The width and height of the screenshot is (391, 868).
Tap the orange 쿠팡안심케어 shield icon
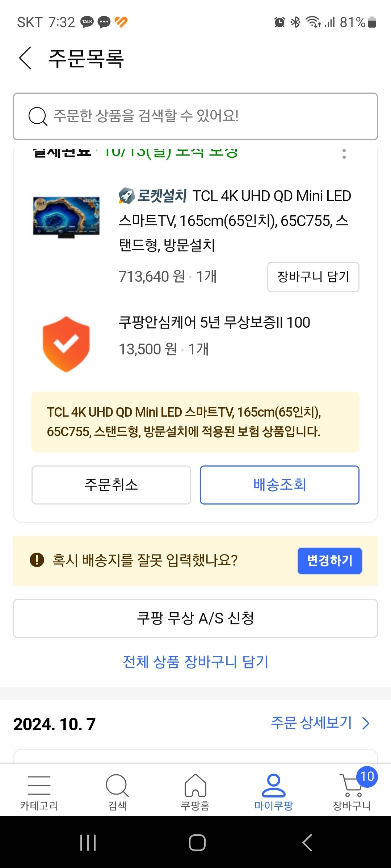tap(66, 344)
